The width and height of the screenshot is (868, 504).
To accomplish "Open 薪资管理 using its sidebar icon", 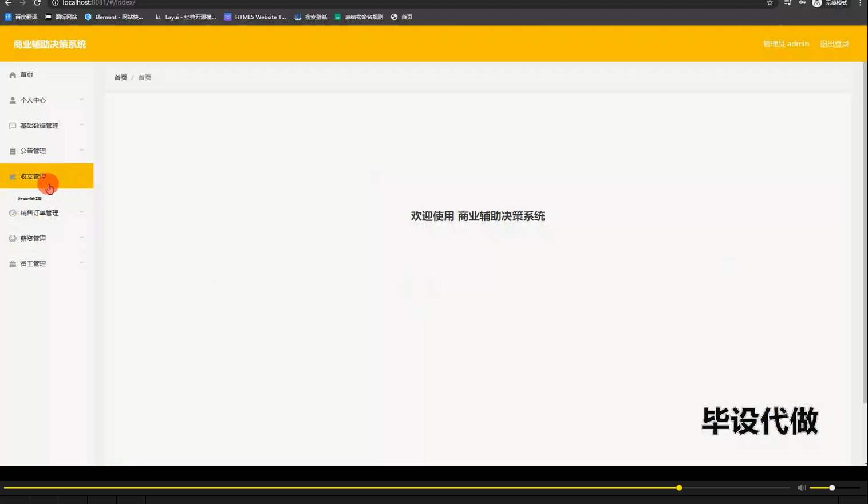I will [x=12, y=238].
